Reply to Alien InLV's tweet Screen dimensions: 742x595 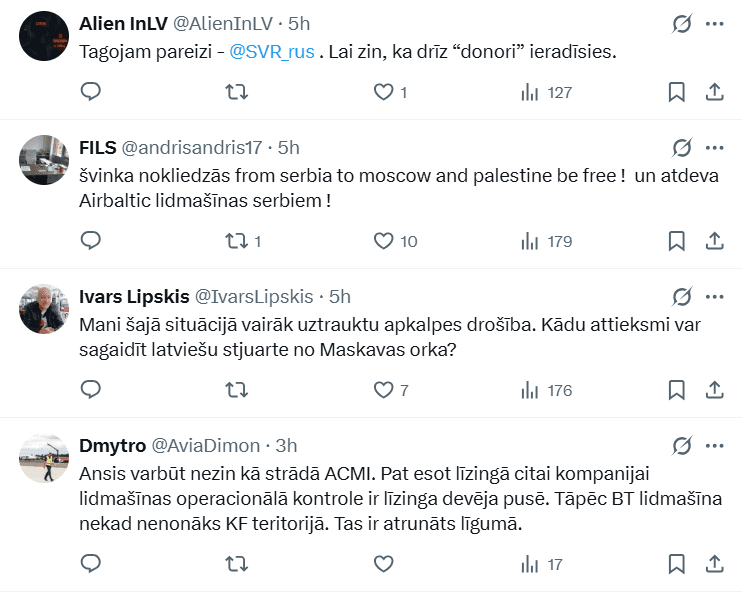91,92
